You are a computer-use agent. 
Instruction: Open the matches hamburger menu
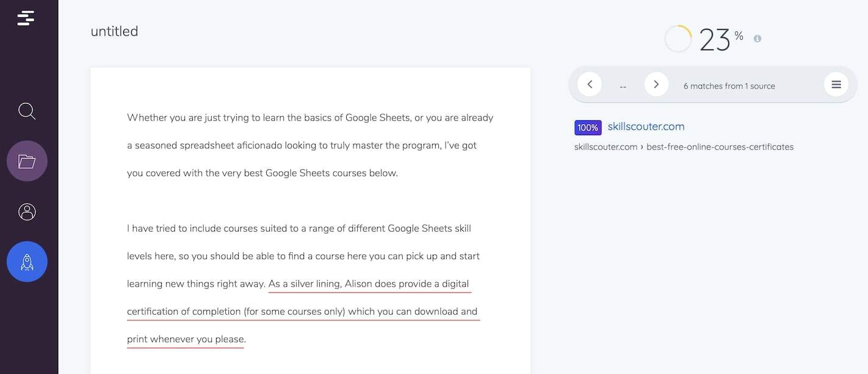click(x=836, y=84)
